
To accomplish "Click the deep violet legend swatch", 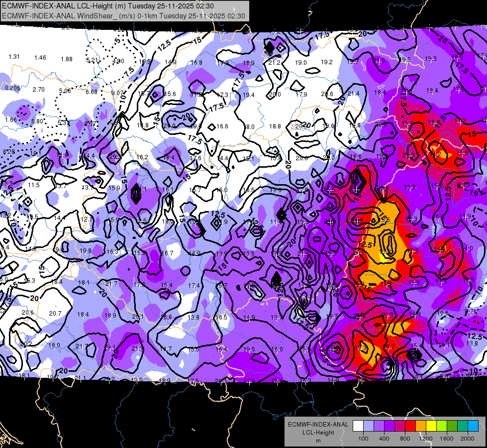I will [x=390, y=426].
